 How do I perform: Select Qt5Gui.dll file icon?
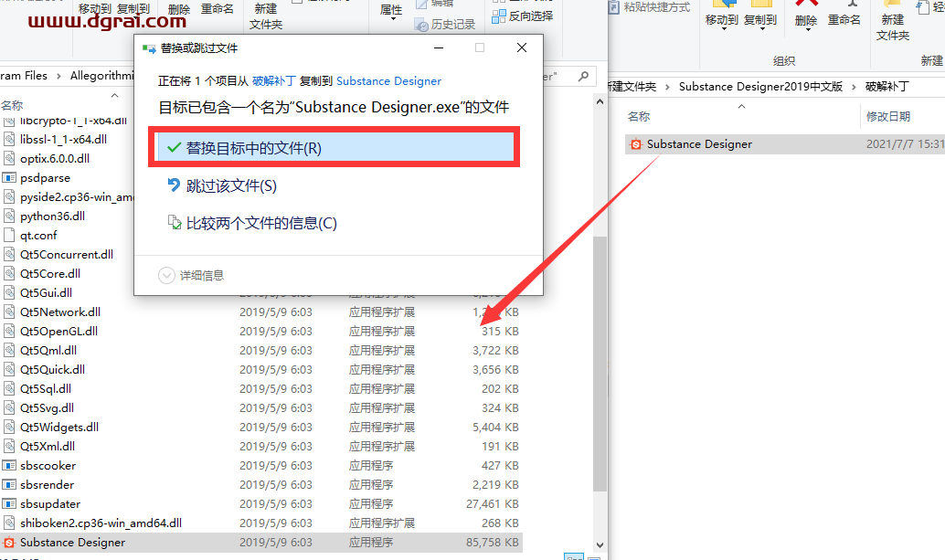tap(9, 292)
